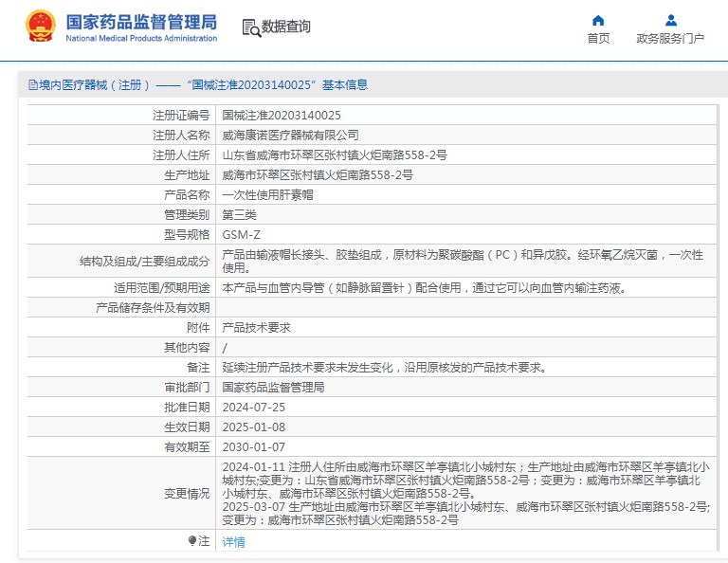Screen dimensions: 728x563
Task: Select product name 一次性使用肝素帽
Action: pos(267,195)
